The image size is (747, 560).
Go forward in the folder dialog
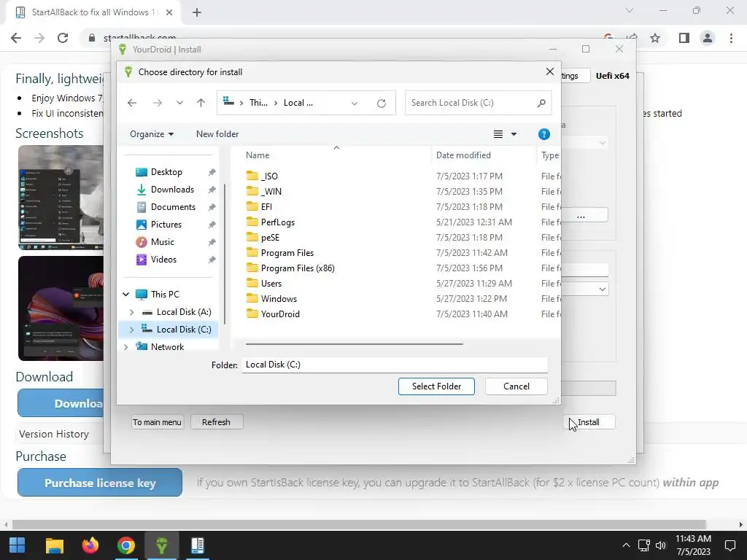coord(158,103)
